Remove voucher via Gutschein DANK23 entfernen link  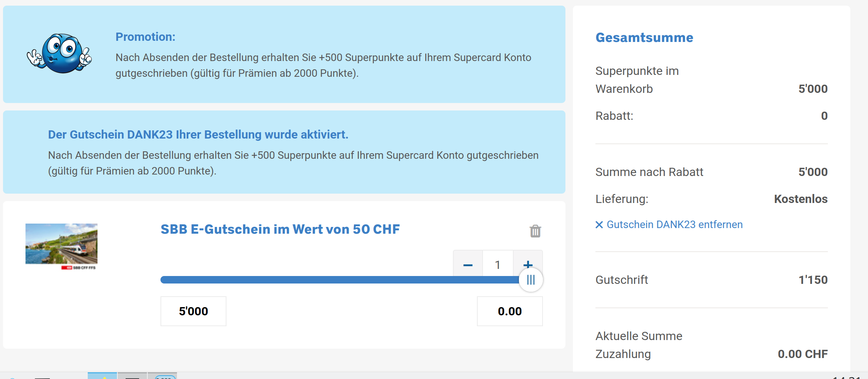(x=674, y=225)
